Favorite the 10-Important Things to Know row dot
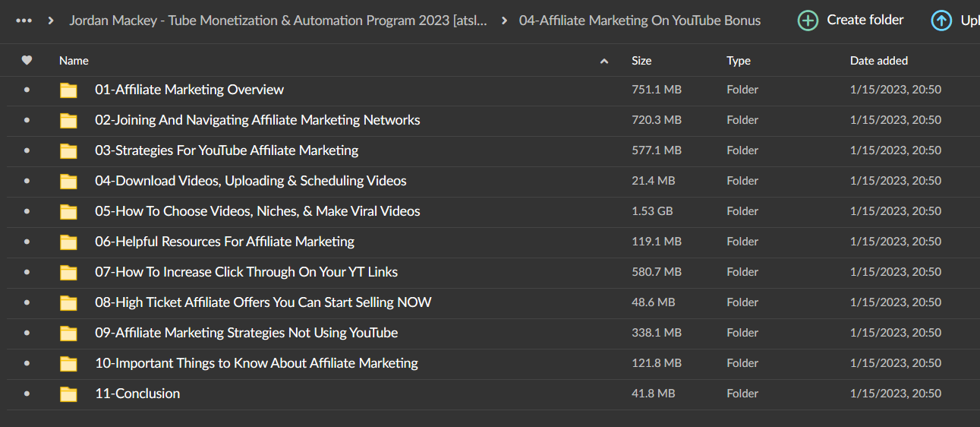Screen dimensions: 980x427 coord(27,363)
